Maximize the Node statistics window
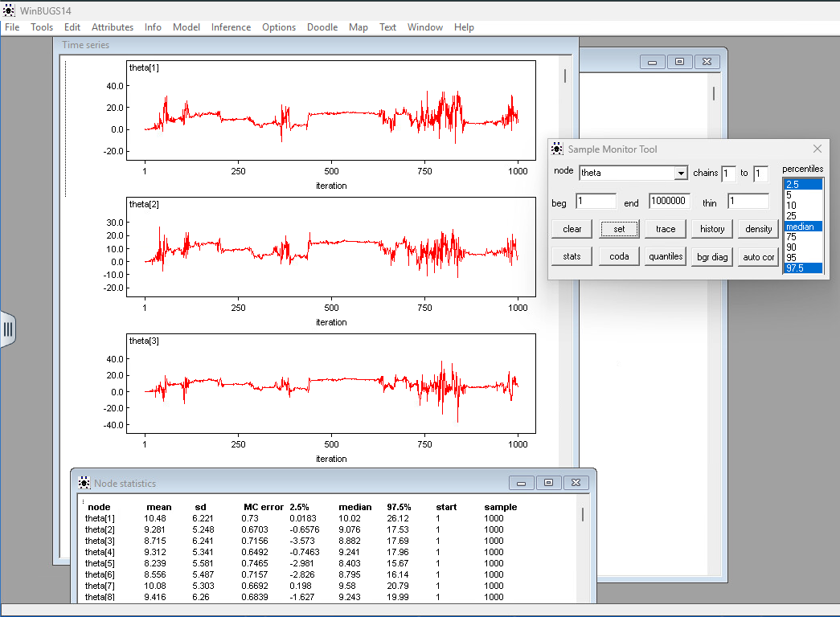The image size is (840, 617). pos(548,483)
